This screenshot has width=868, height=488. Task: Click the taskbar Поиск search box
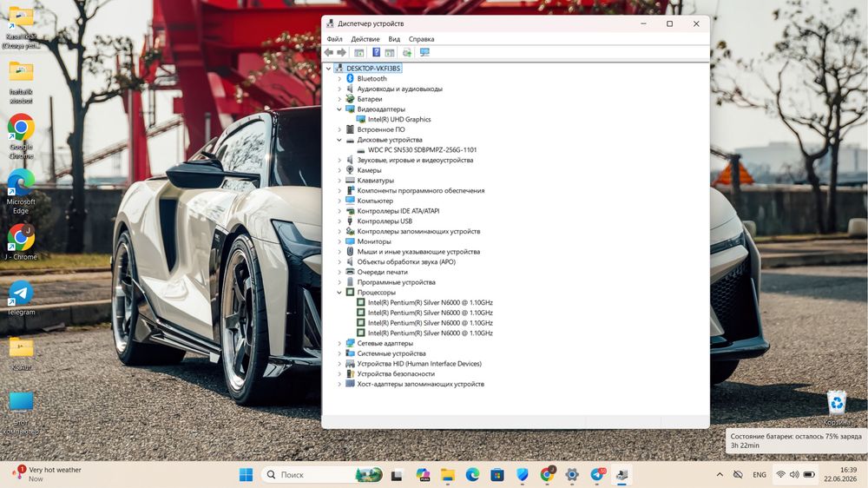(323, 475)
